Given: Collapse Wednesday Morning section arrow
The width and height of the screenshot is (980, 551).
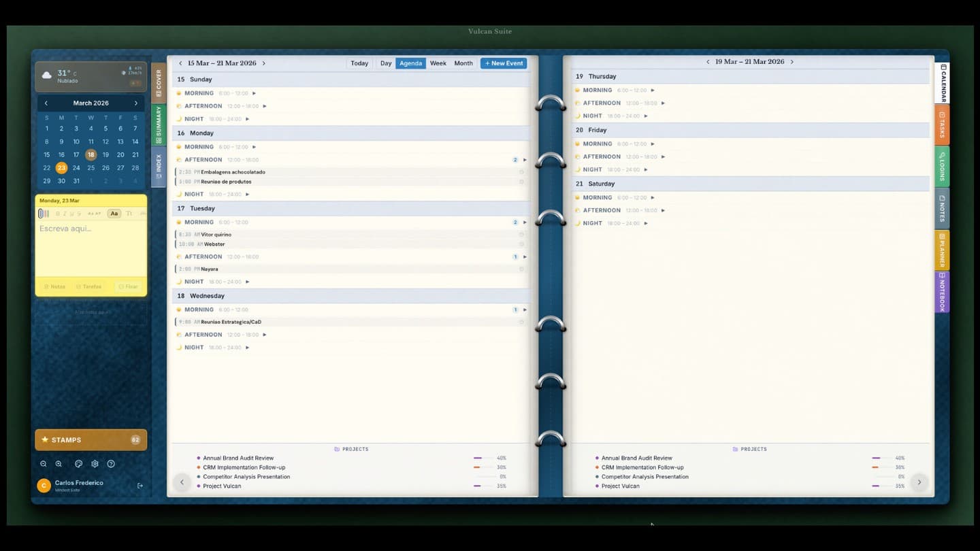Looking at the screenshot, I should pyautogui.click(x=525, y=310).
